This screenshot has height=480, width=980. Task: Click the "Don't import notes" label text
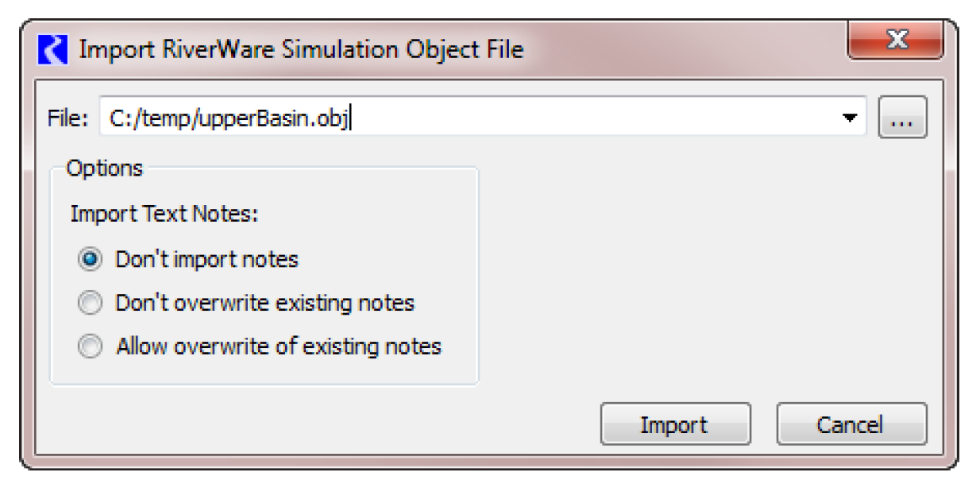tap(206, 259)
